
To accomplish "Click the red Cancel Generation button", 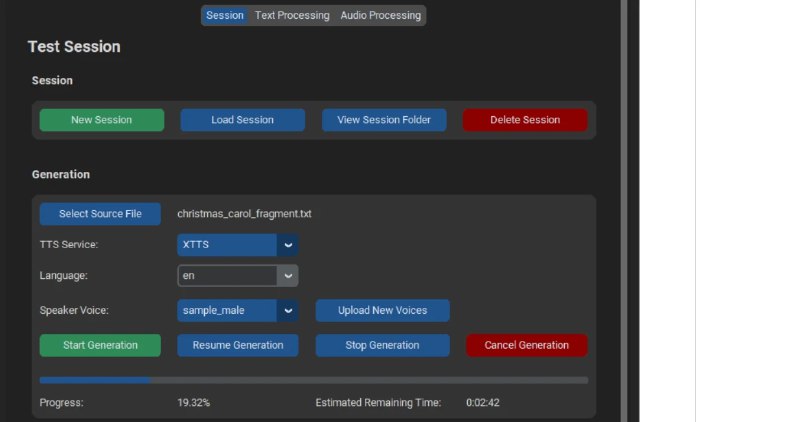I will pyautogui.click(x=526, y=345).
